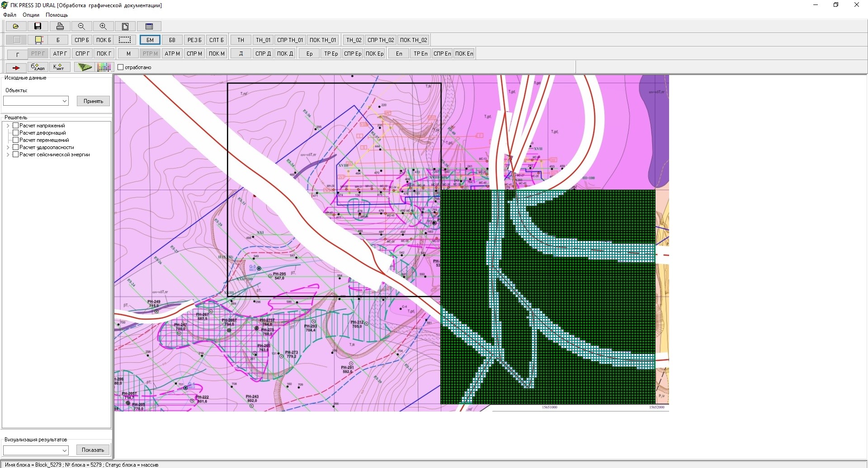868x468 pixels.
Task: Click the 'ТН_01' toolbar button
Action: tap(263, 40)
